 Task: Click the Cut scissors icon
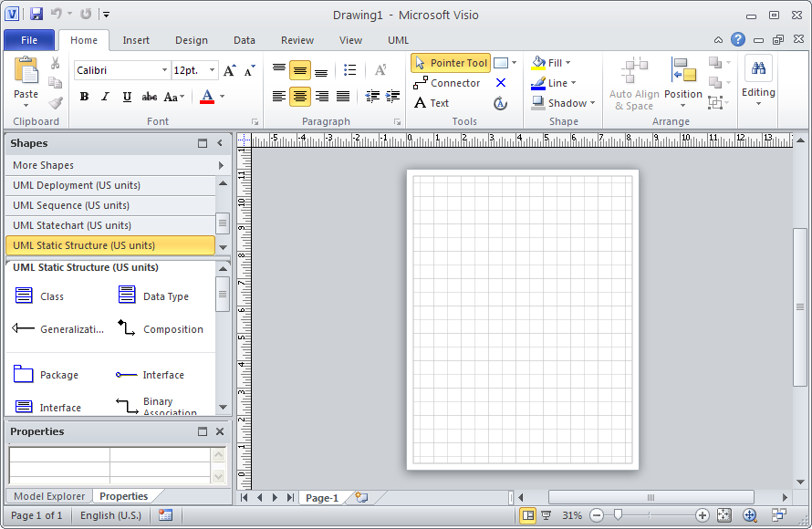point(55,63)
